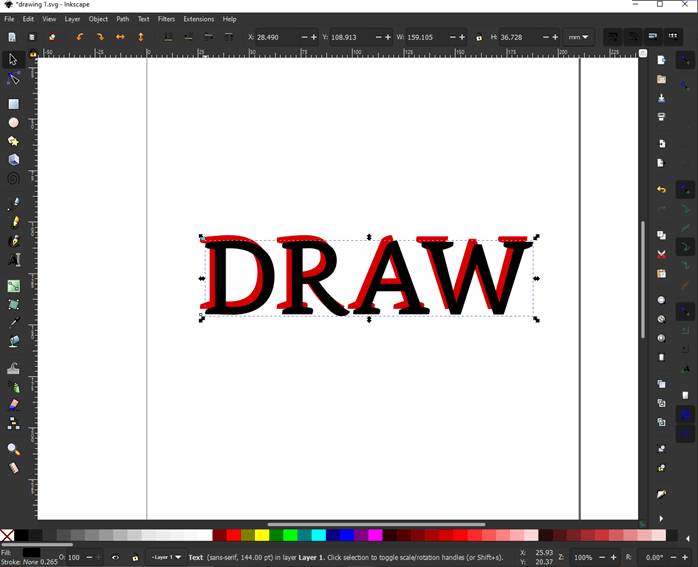The height and width of the screenshot is (567, 698).
Task: Pick the magenta palette swatch
Action: point(375,535)
